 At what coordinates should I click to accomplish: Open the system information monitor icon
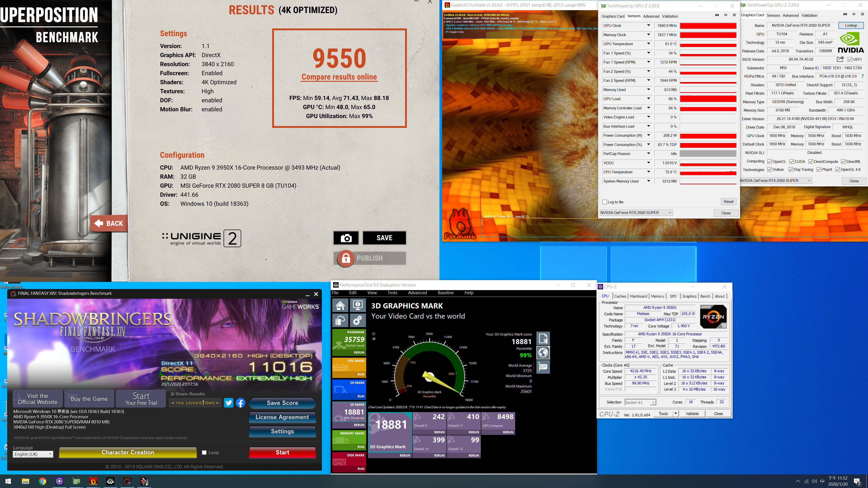point(358,305)
